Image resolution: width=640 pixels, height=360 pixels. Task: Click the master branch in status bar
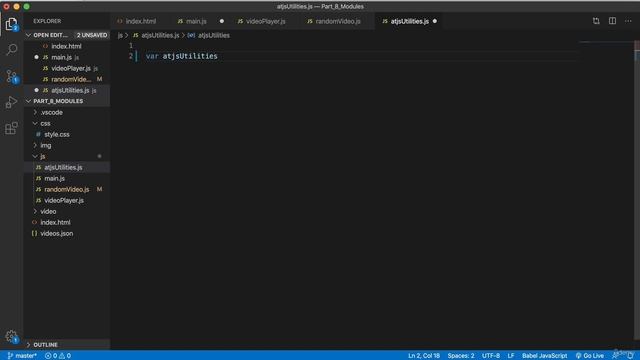click(x=22, y=356)
